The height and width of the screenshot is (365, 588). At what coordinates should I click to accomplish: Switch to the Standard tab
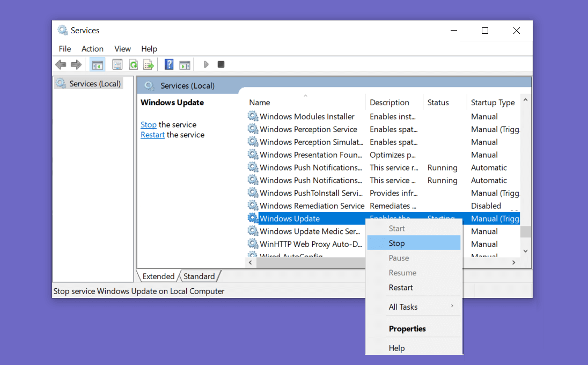[199, 276]
